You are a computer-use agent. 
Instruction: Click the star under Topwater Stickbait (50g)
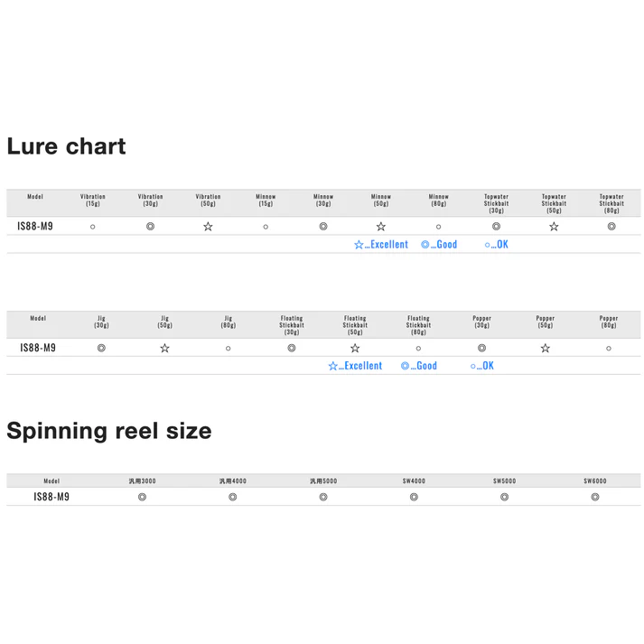click(x=554, y=227)
